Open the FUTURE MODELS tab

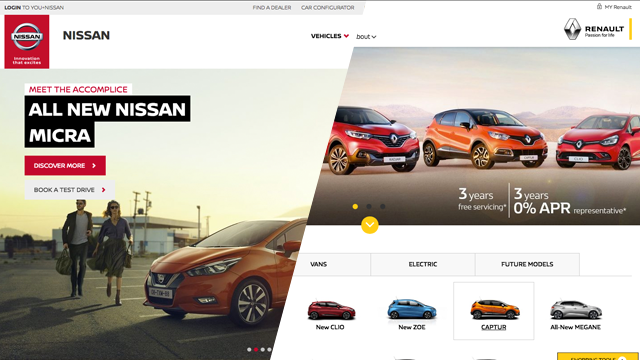(527, 264)
